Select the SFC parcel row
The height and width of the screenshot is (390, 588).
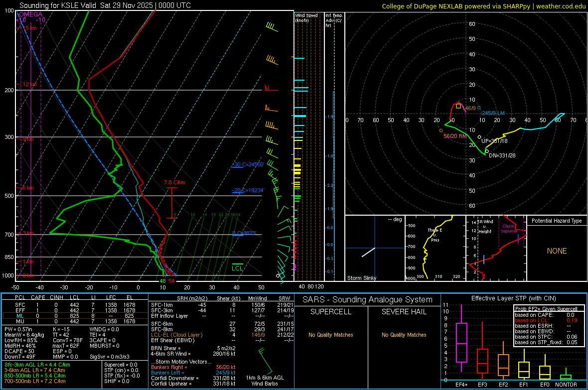(75, 305)
